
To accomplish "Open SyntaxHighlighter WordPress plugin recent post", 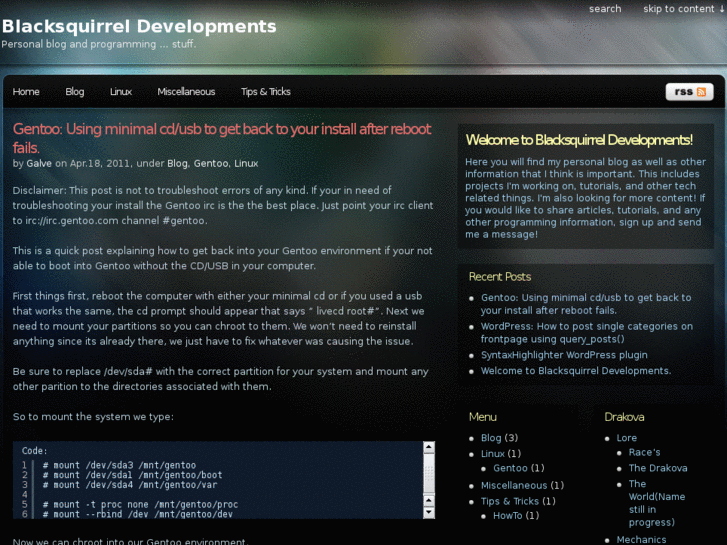I will 564,355.
